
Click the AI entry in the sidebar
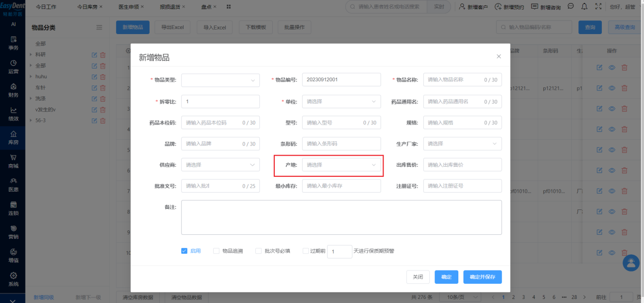coord(13,24)
